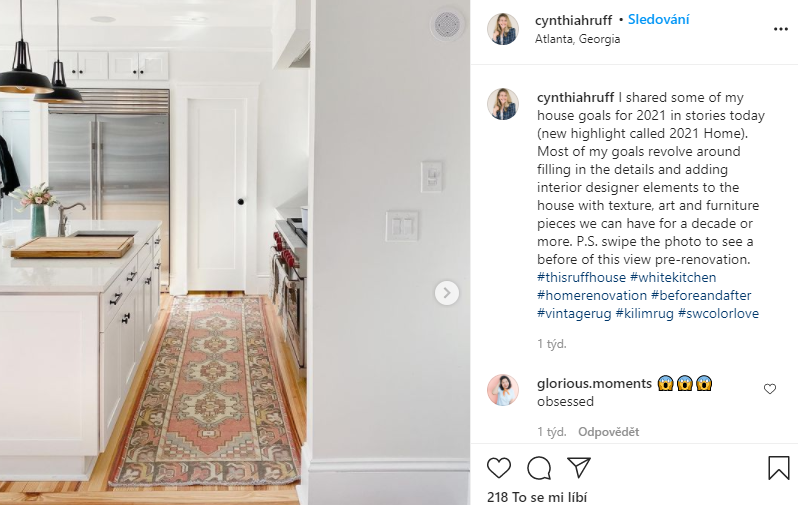The width and height of the screenshot is (798, 505).
Task: Save the post with the bookmark icon
Action: [779, 467]
